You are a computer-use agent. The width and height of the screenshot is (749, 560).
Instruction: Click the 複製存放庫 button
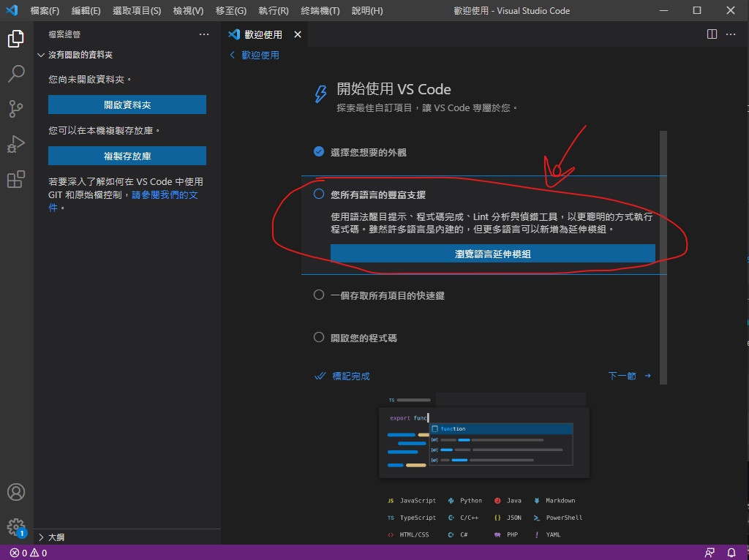pyautogui.click(x=127, y=156)
